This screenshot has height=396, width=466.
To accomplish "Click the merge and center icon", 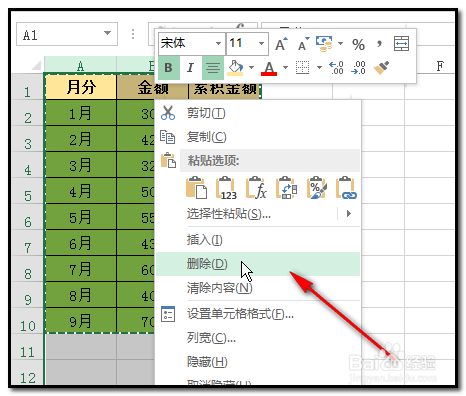I will pos(401,44).
